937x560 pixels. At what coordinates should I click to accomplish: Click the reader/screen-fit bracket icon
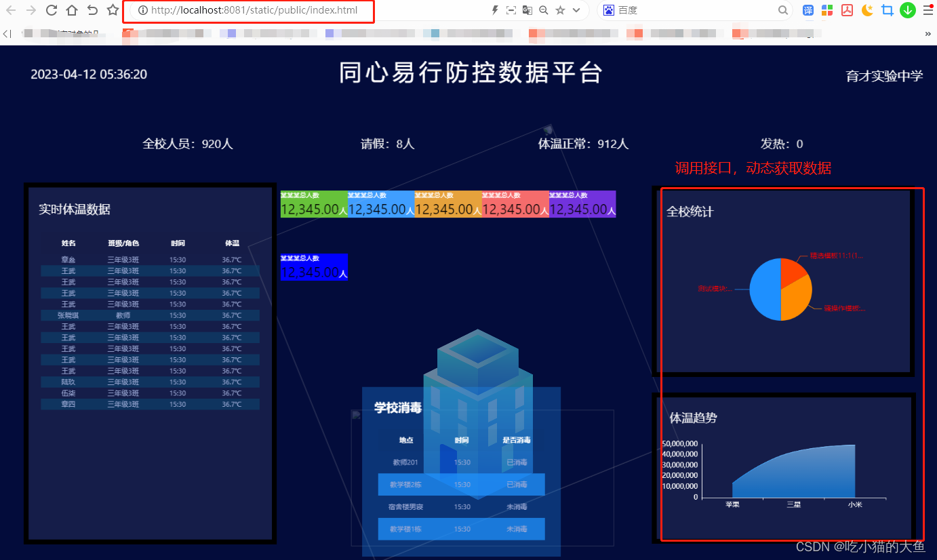[x=511, y=10]
